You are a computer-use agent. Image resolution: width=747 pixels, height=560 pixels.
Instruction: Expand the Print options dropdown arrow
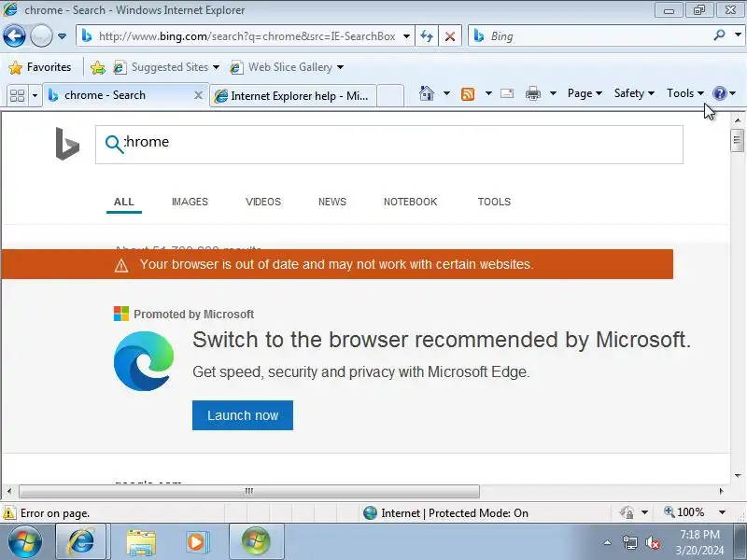(x=553, y=93)
